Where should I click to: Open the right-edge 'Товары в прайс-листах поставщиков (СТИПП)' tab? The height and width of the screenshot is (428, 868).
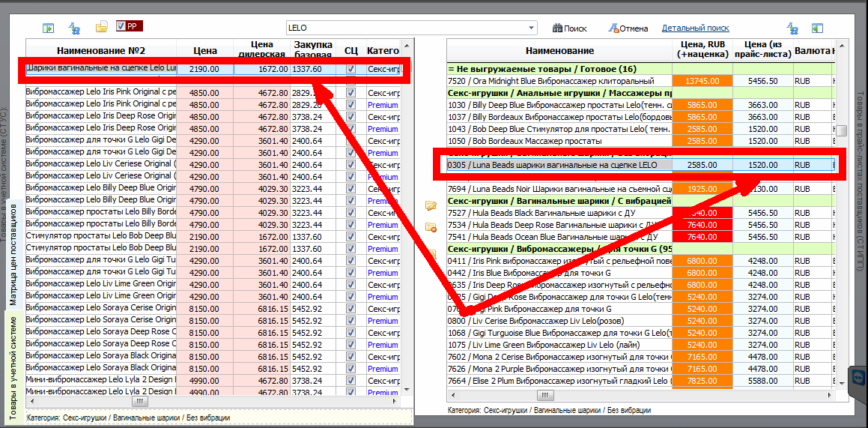coord(861,183)
